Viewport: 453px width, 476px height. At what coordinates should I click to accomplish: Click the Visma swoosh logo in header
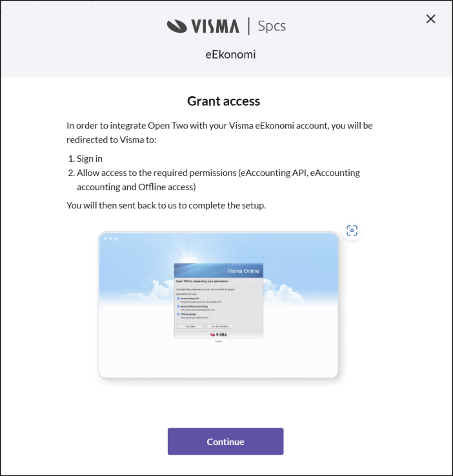pyautogui.click(x=177, y=26)
